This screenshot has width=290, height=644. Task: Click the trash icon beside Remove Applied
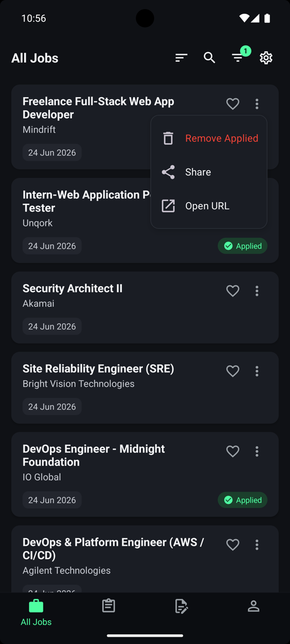(x=168, y=138)
